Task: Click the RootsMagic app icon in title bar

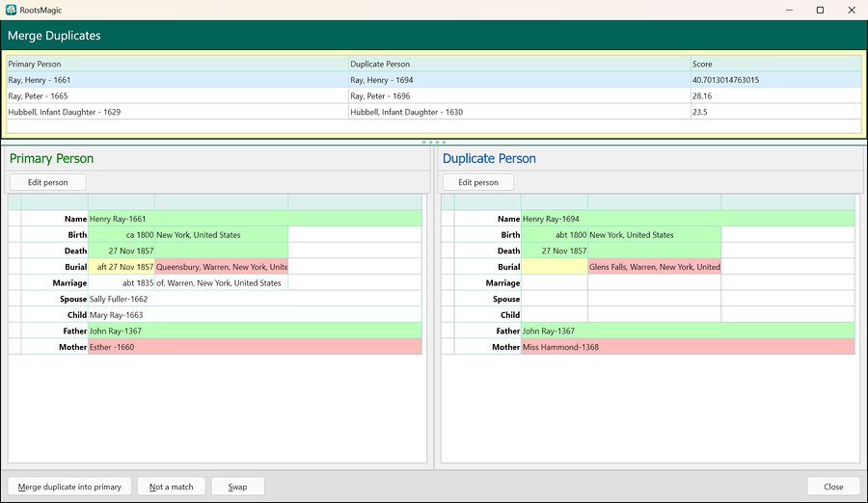Action: click(x=11, y=10)
